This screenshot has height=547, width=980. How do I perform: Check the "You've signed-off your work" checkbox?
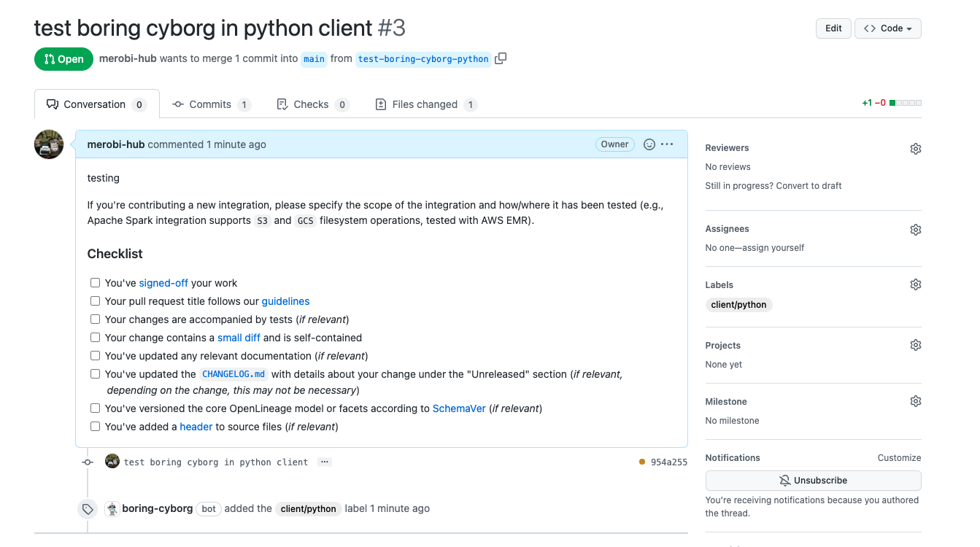pyautogui.click(x=95, y=282)
